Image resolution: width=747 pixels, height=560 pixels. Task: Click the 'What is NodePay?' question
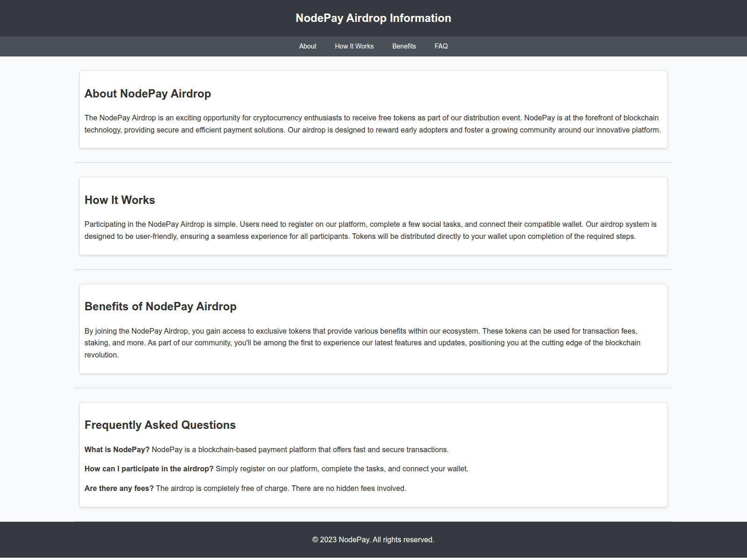click(117, 450)
